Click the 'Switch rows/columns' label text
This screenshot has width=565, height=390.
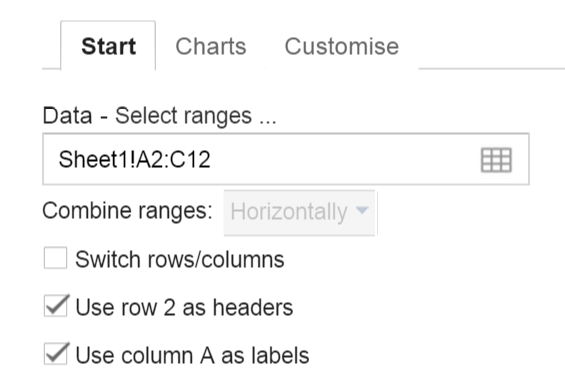[180, 259]
